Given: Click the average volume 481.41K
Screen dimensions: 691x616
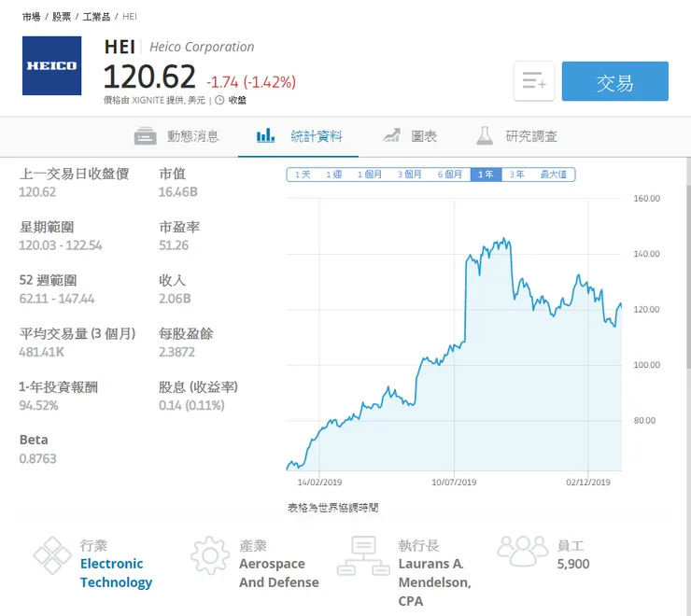Looking at the screenshot, I should pyautogui.click(x=41, y=352).
